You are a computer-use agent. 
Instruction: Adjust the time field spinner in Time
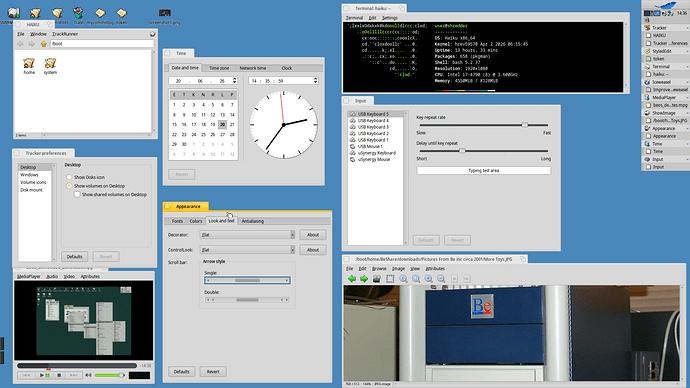pyautogui.click(x=316, y=81)
